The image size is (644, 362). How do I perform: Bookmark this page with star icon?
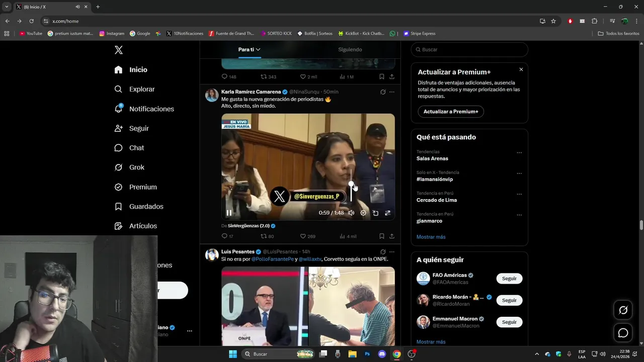553,21
